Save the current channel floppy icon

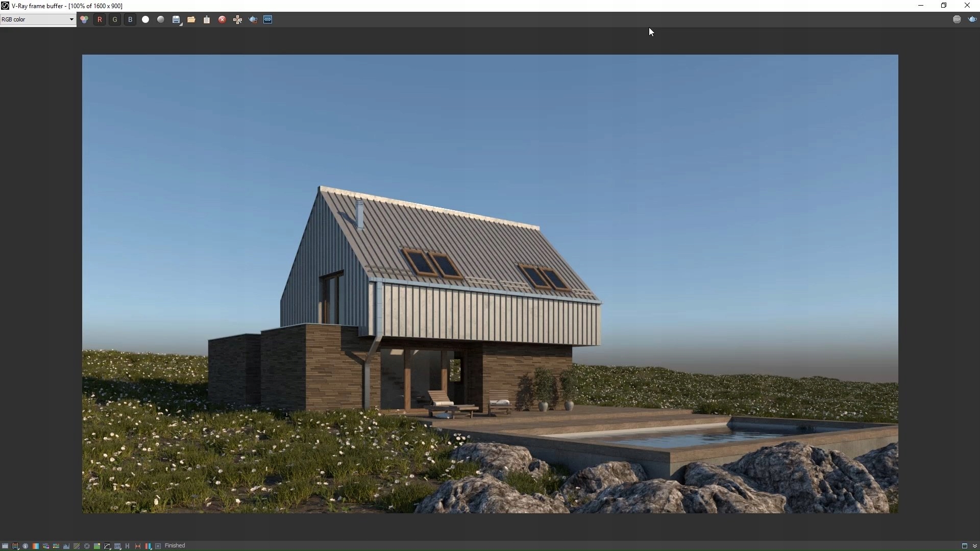tap(176, 19)
